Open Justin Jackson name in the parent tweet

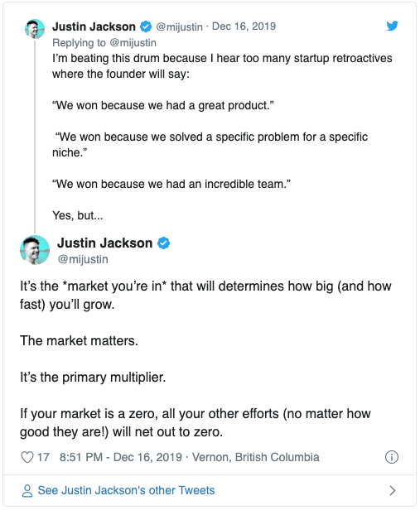[x=94, y=26]
